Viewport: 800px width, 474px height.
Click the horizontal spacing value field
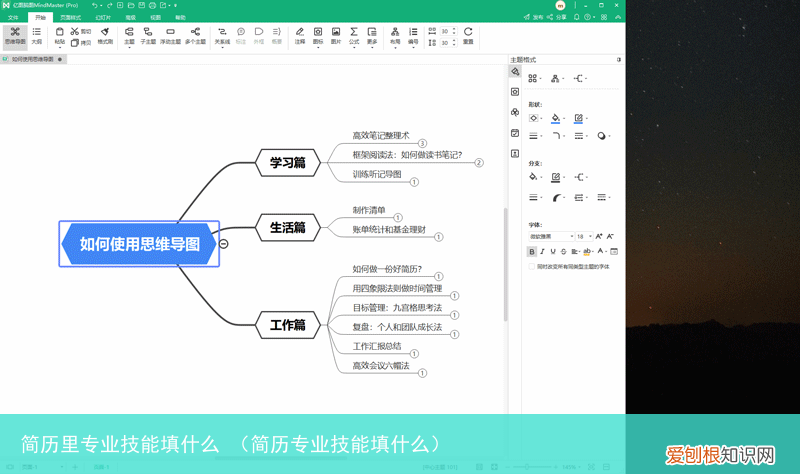point(445,31)
